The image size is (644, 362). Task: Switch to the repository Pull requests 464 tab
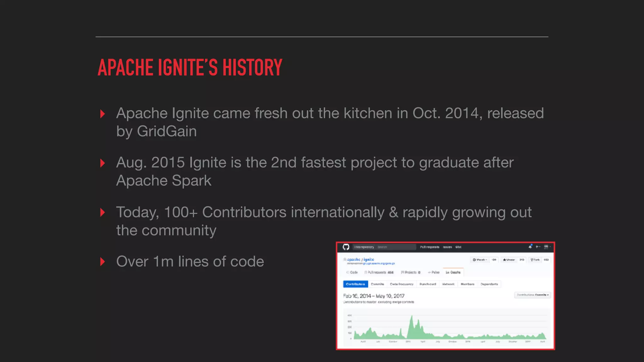[379, 272]
